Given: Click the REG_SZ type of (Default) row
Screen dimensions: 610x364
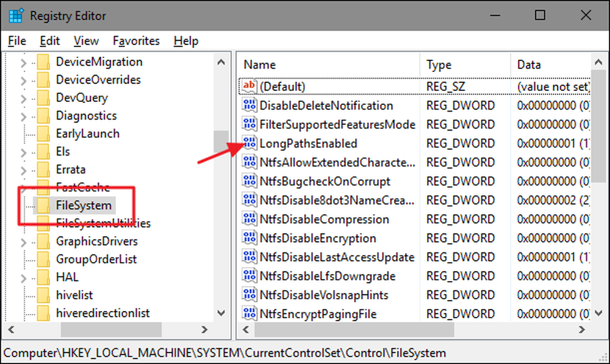Looking at the screenshot, I should pyautogui.click(x=445, y=87).
